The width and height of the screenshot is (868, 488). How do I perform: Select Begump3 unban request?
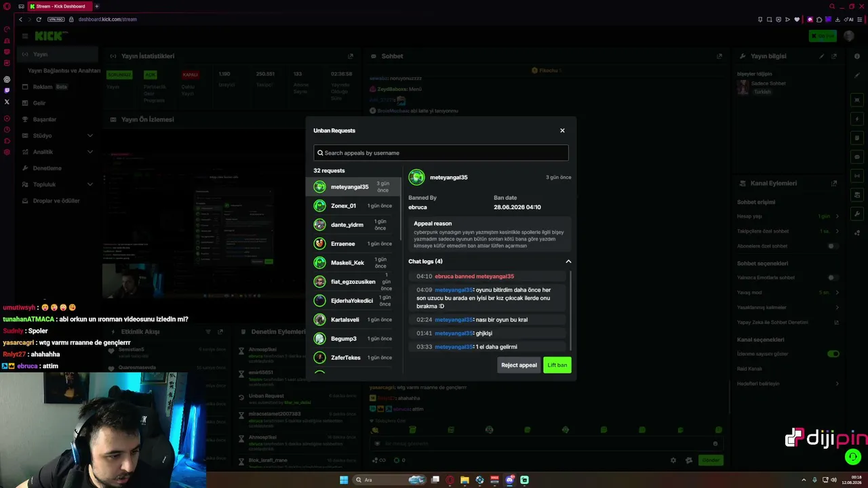click(x=353, y=338)
